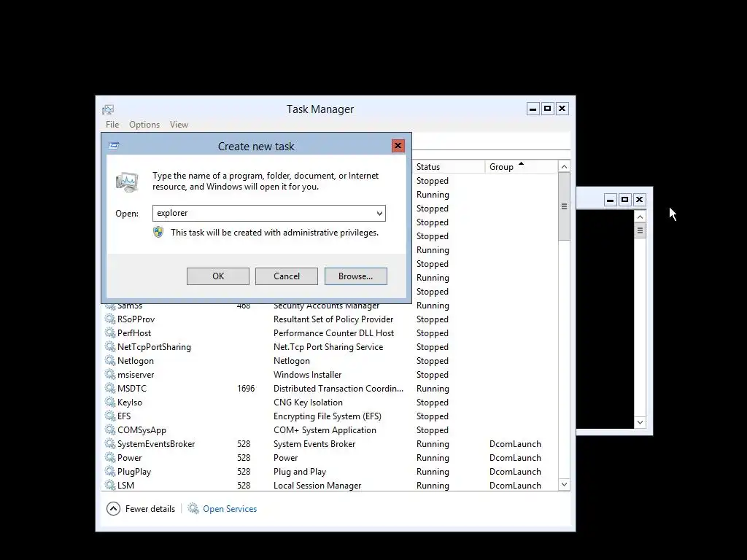Screen dimensions: 747x560
Task: Select the msiserver service name
Action: click(x=135, y=374)
